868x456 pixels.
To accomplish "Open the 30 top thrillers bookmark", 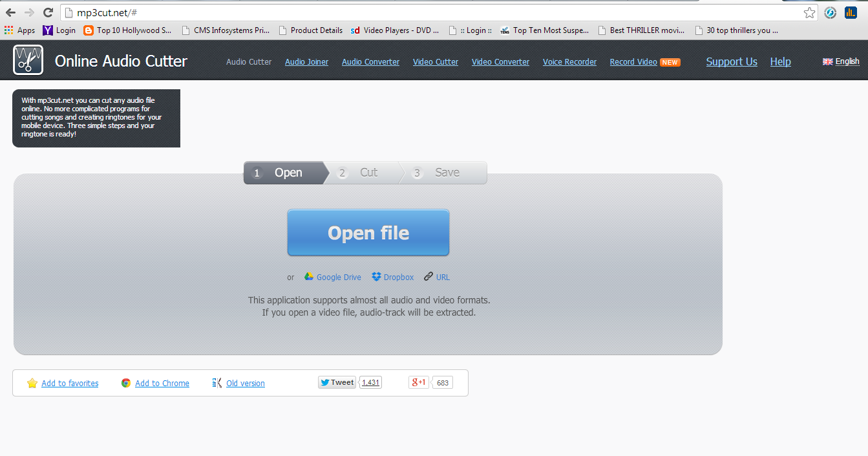I will (x=736, y=30).
